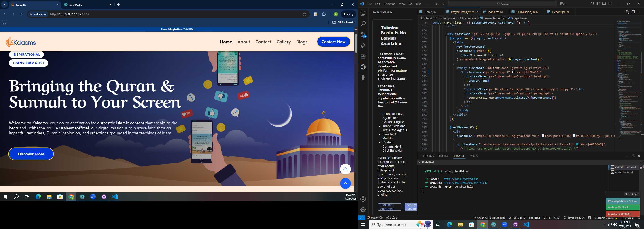Open the MongoDB leaf icon view
The width and height of the screenshot is (644, 229).
363,78
